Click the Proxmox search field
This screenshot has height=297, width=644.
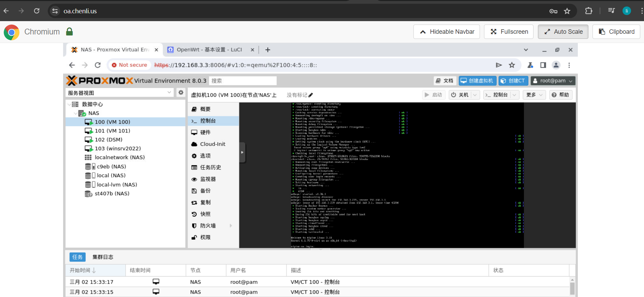point(243,81)
